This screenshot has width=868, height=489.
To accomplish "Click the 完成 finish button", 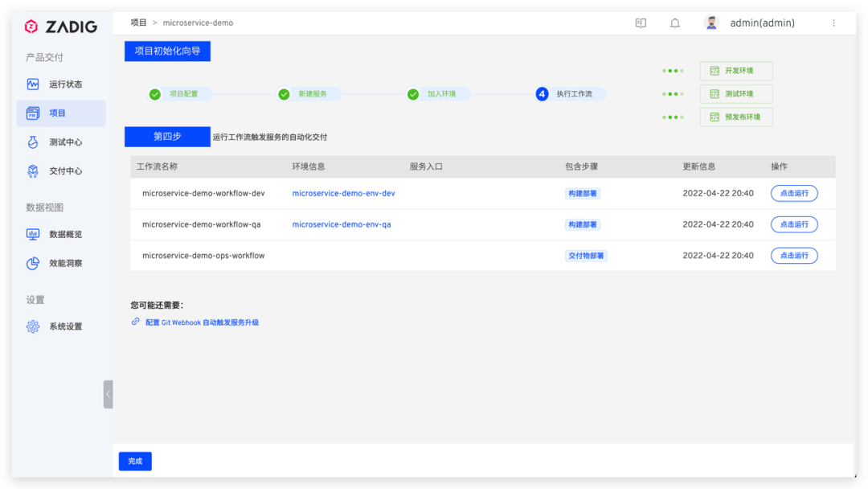I will [x=135, y=462].
